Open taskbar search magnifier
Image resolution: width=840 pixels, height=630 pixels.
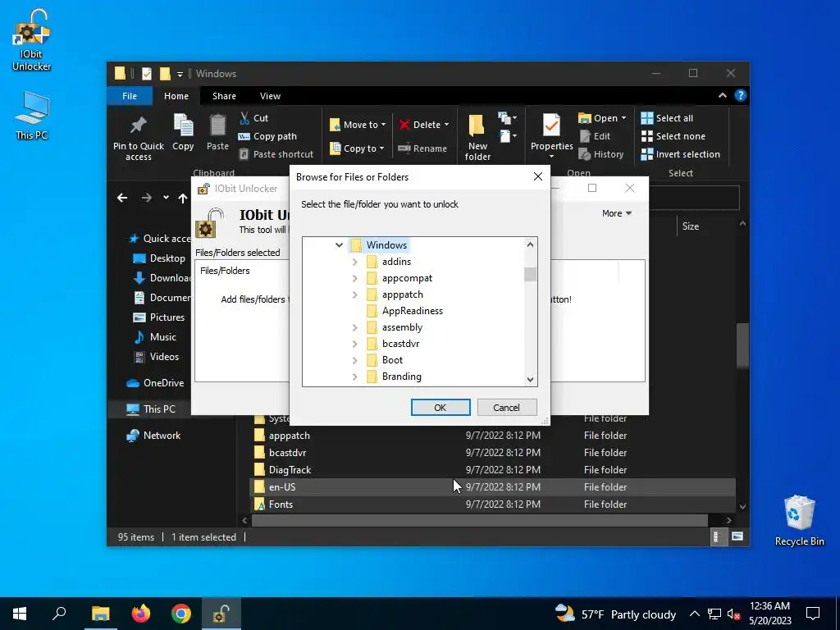pyautogui.click(x=59, y=614)
